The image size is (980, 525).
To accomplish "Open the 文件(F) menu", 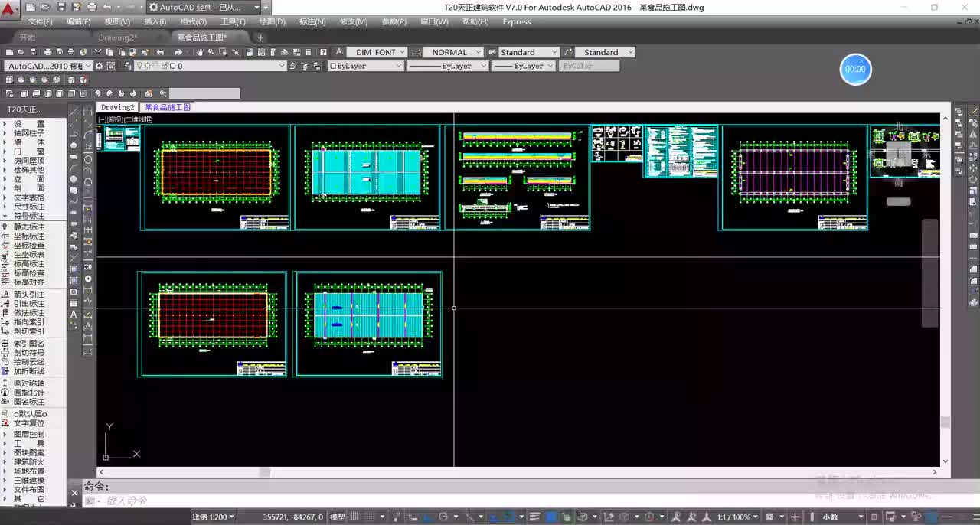I will point(40,22).
